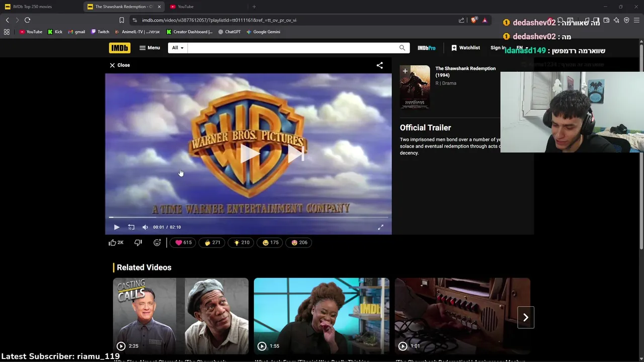Open the Creator Dashboard bookmark
Screen dimensions: 644x362
[x=189, y=32]
